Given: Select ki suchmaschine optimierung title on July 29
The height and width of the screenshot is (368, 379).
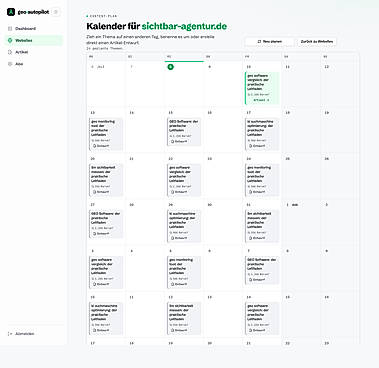Looking at the screenshot, I should pyautogui.click(x=182, y=220).
